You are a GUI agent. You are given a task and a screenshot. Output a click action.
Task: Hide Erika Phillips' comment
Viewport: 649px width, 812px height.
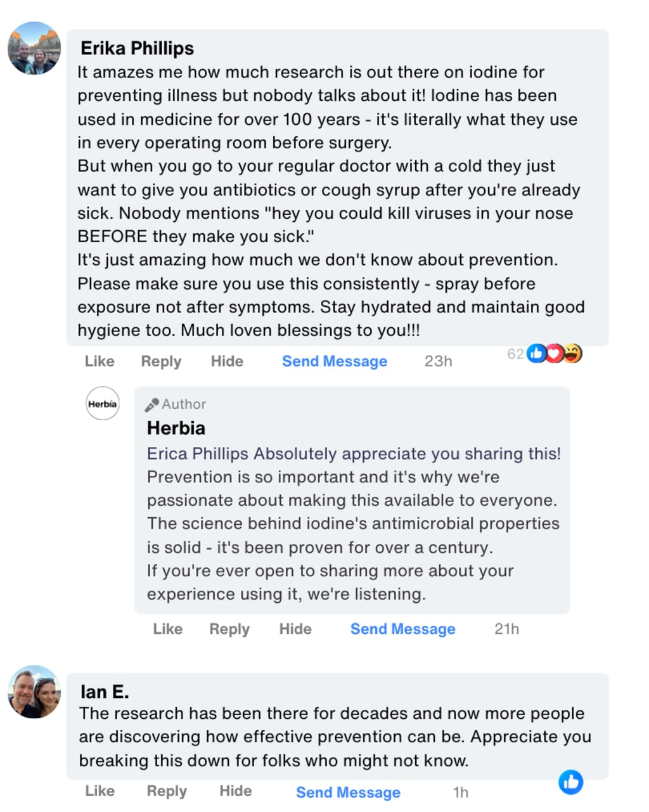pyautogui.click(x=227, y=361)
